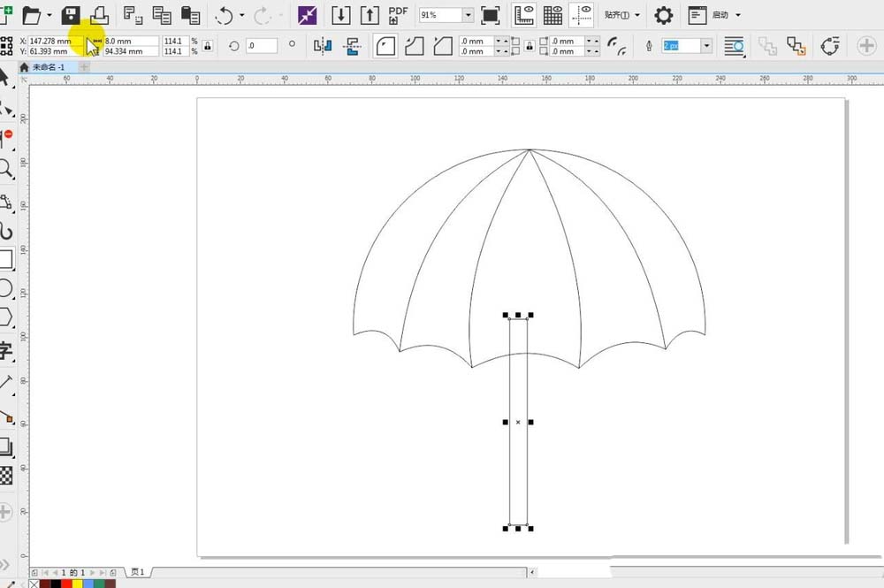This screenshot has height=588, width=884.
Task: Open the zoom level 91% dropdown
Action: click(468, 15)
